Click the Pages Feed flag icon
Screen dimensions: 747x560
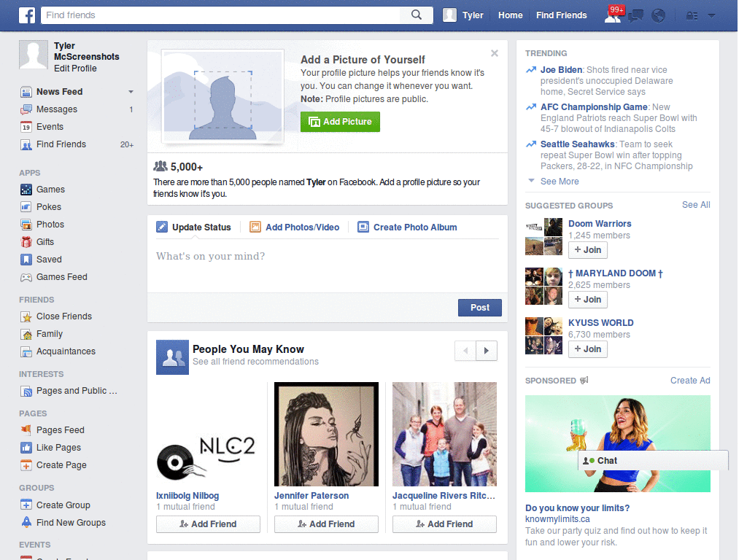(x=26, y=430)
